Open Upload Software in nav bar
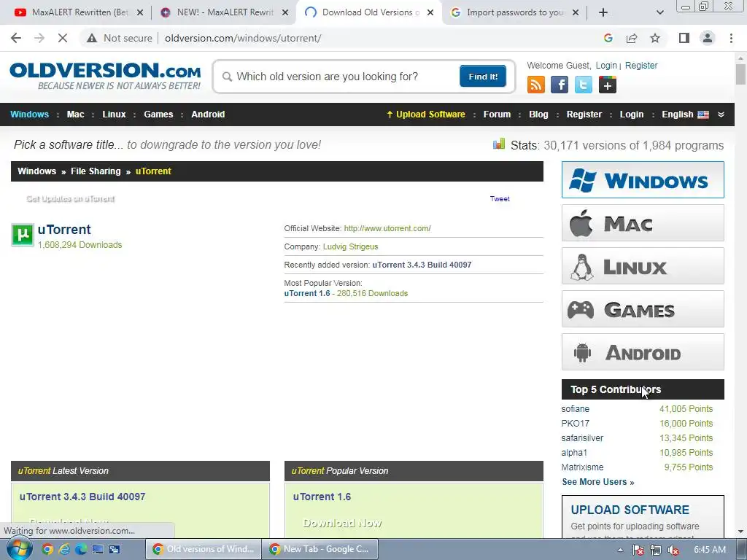Viewport: 747px width, 560px height. [x=426, y=114]
